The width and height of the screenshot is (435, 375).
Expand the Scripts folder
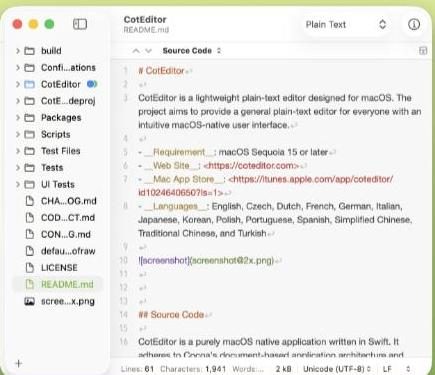click(x=18, y=134)
